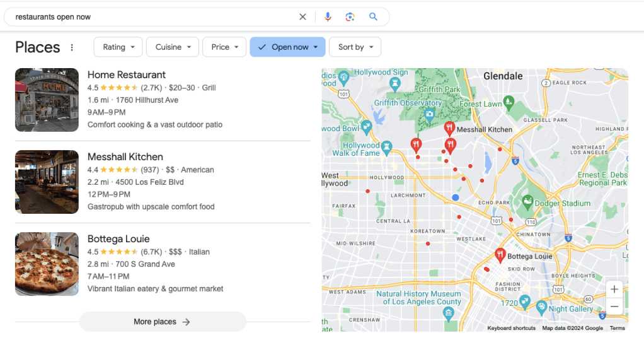Select the 1720 venue map marker

[x=525, y=302]
